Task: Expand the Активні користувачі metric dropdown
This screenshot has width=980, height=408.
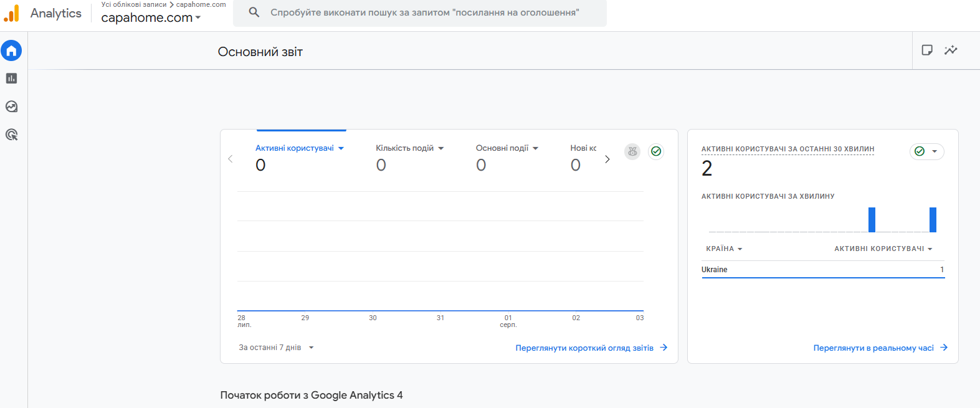Action: 341,148
